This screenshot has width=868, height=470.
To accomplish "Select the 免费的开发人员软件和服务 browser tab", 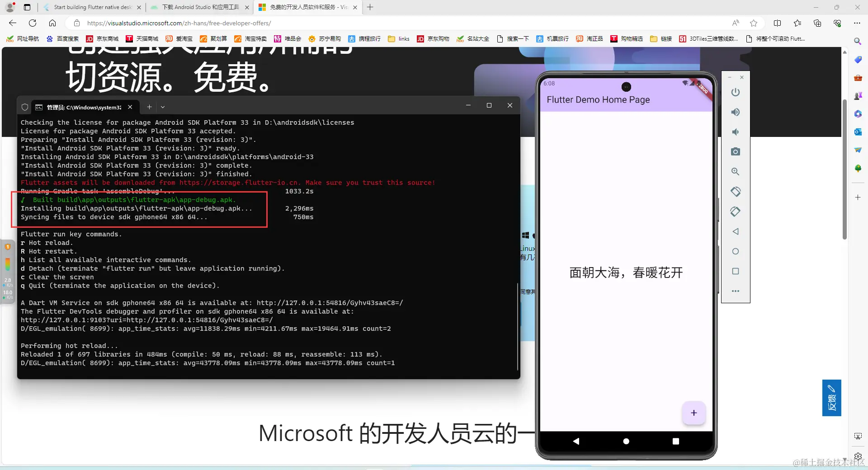I will coord(308,7).
